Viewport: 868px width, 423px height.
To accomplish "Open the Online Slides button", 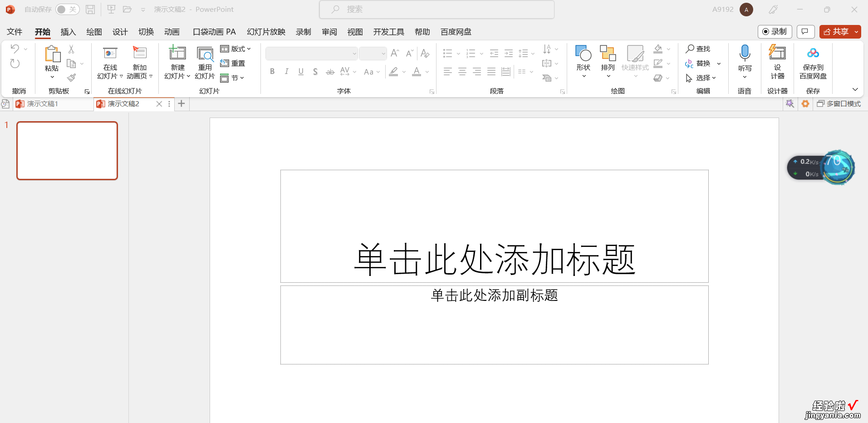I will 110,63.
